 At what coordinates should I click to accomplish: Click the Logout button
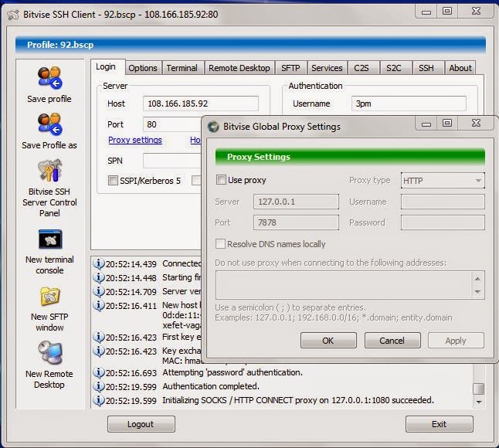pyautogui.click(x=141, y=424)
